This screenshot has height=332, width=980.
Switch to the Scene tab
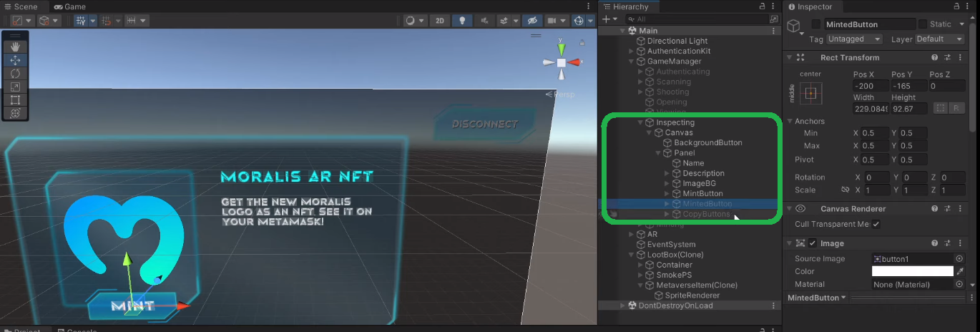click(x=20, y=6)
